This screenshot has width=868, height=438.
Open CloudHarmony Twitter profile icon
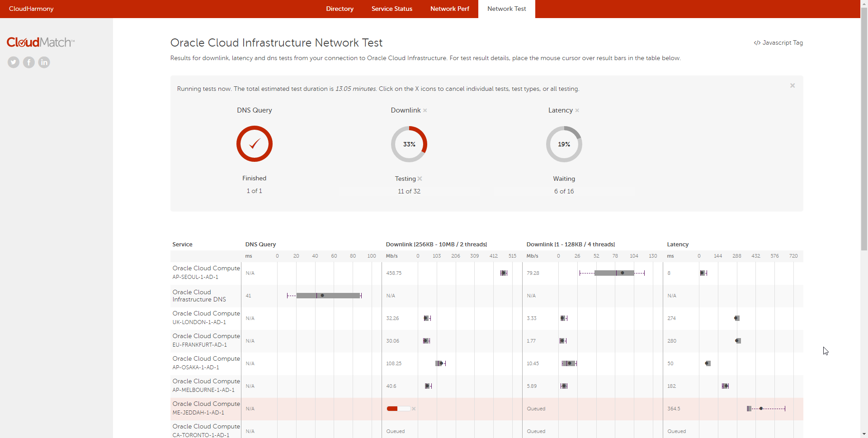tap(14, 62)
